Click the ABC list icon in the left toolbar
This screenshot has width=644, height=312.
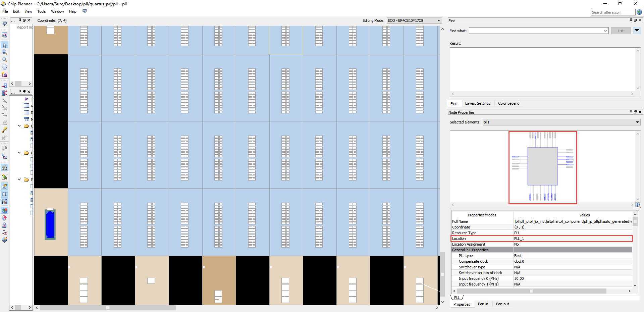pyautogui.click(x=4, y=201)
